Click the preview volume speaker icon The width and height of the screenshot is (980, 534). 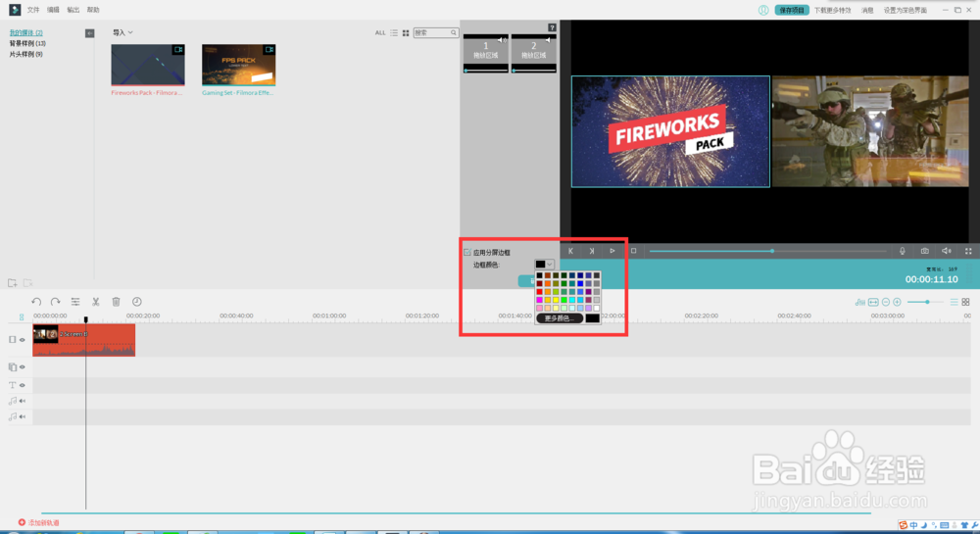pyautogui.click(x=947, y=251)
